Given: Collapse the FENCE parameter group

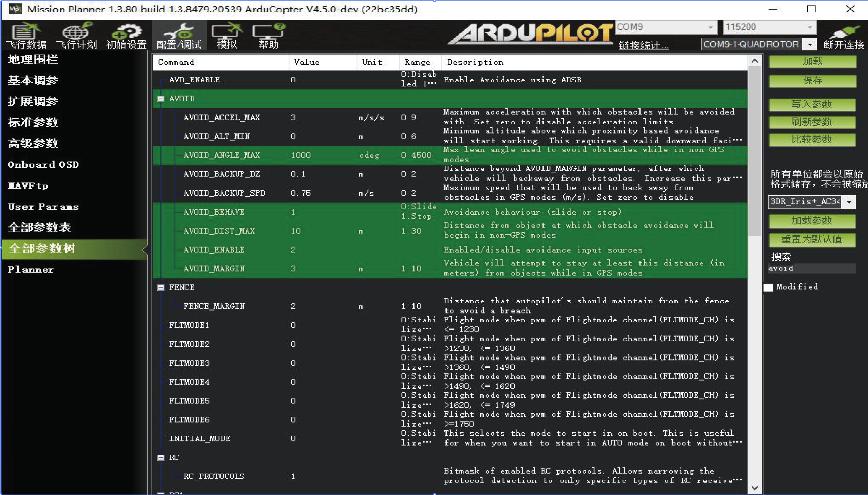Looking at the screenshot, I should (161, 287).
